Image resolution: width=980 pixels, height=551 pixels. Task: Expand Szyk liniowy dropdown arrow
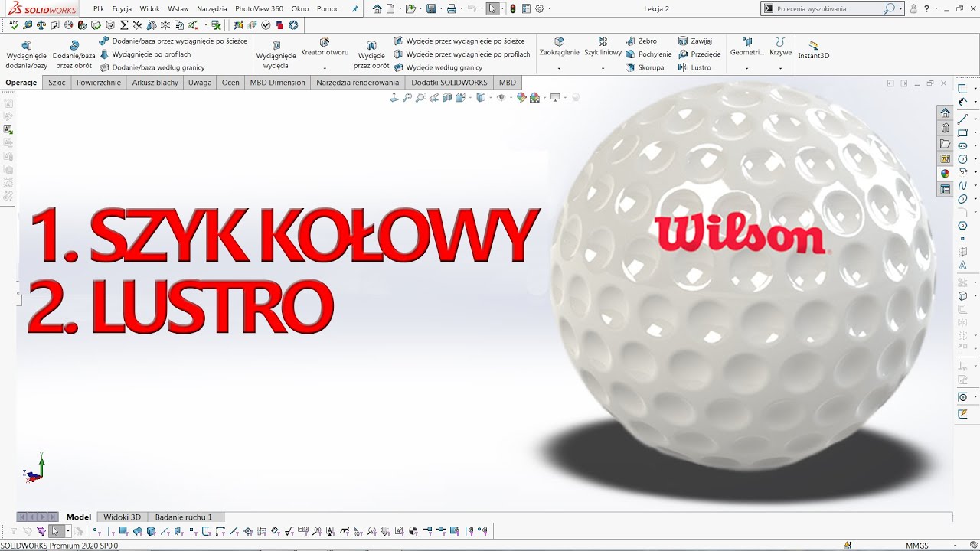603,68
